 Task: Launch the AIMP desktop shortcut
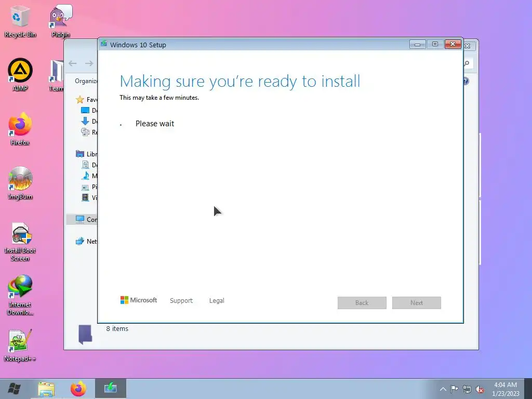point(20,75)
